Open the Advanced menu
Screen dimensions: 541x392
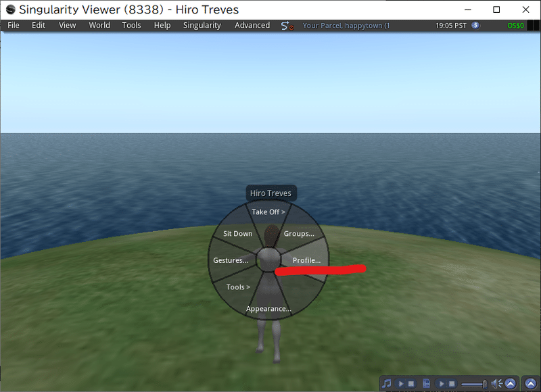tap(252, 26)
